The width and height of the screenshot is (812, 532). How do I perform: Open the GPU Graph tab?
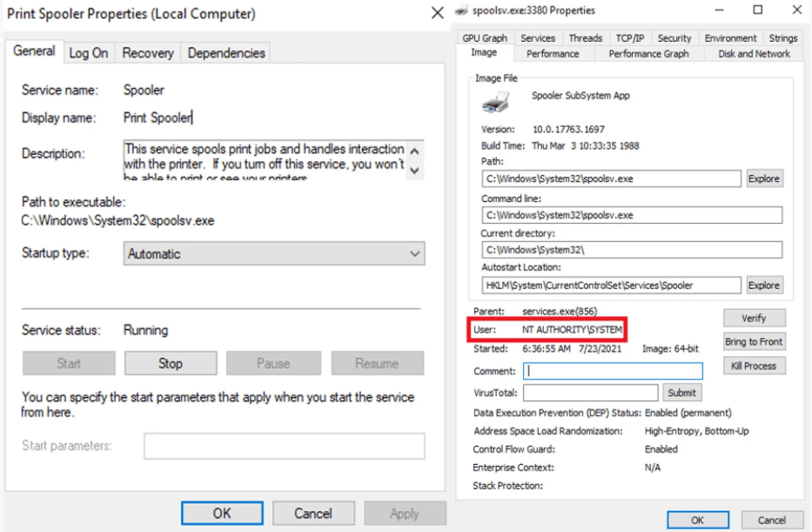tap(485, 38)
